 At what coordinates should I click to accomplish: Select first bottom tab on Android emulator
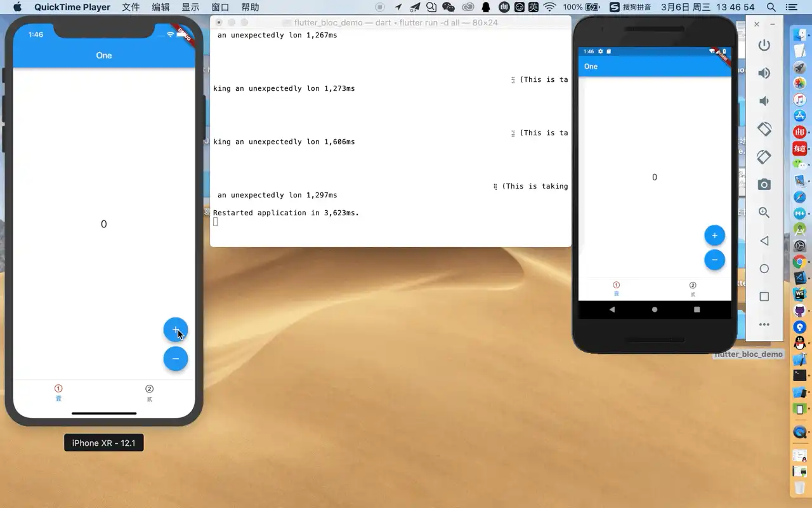tap(616, 289)
